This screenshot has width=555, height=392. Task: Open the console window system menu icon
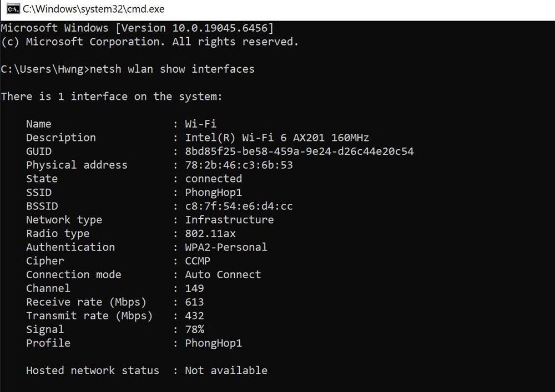(9, 9)
